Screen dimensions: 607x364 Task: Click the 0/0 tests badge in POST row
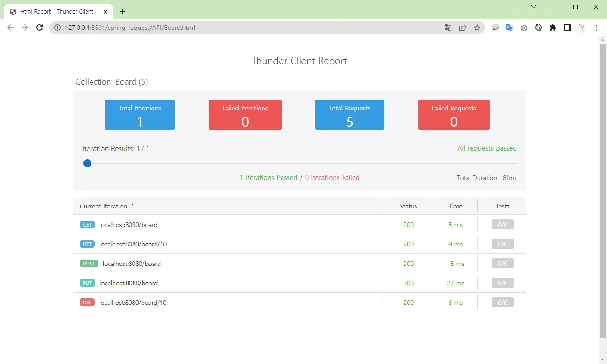coord(503,264)
